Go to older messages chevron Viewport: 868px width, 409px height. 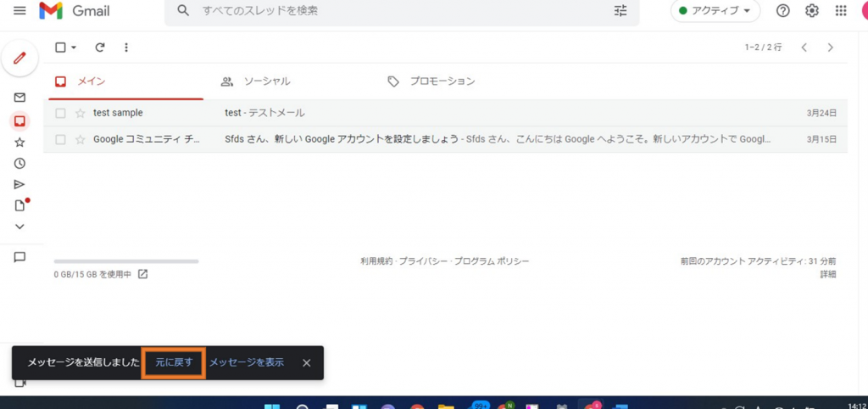tap(830, 48)
